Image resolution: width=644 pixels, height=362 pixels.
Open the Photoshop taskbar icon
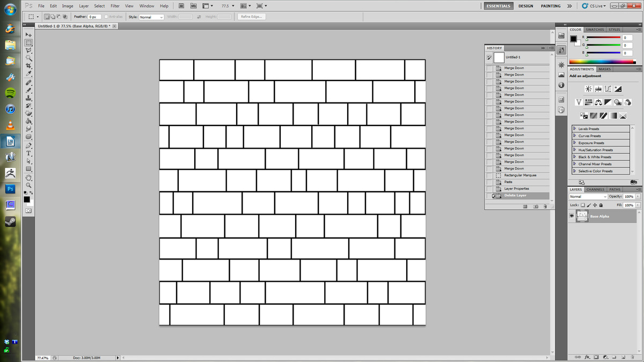[10, 189]
